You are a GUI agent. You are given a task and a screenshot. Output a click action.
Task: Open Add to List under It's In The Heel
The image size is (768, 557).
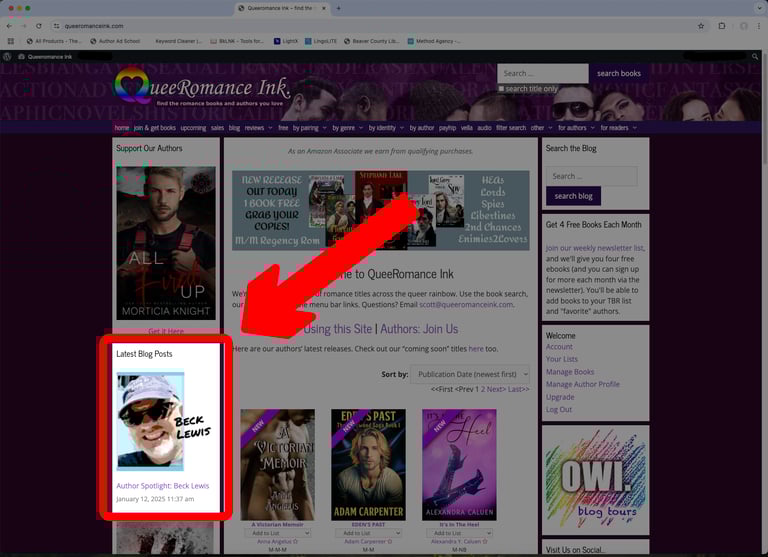tap(459, 533)
